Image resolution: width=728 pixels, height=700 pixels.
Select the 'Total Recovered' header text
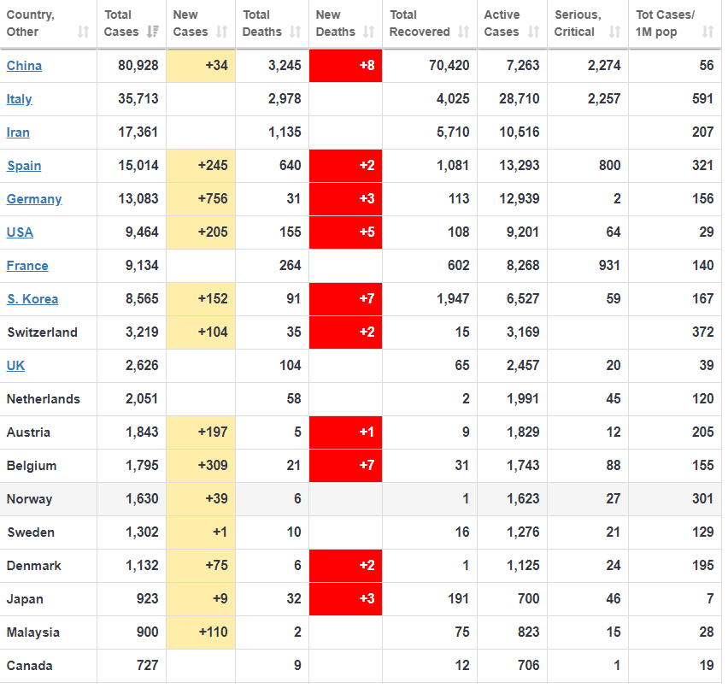coord(420,23)
